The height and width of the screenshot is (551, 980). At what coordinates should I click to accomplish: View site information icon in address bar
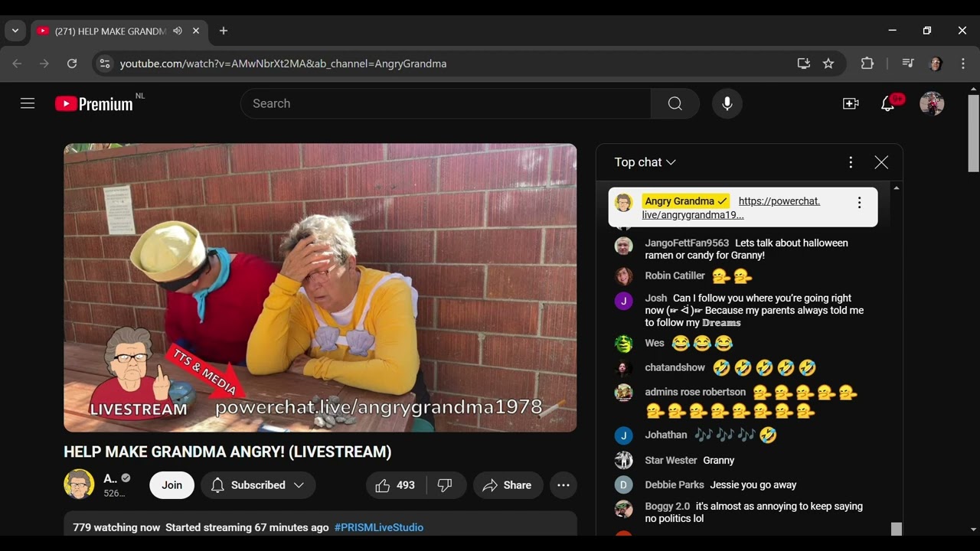(x=105, y=64)
